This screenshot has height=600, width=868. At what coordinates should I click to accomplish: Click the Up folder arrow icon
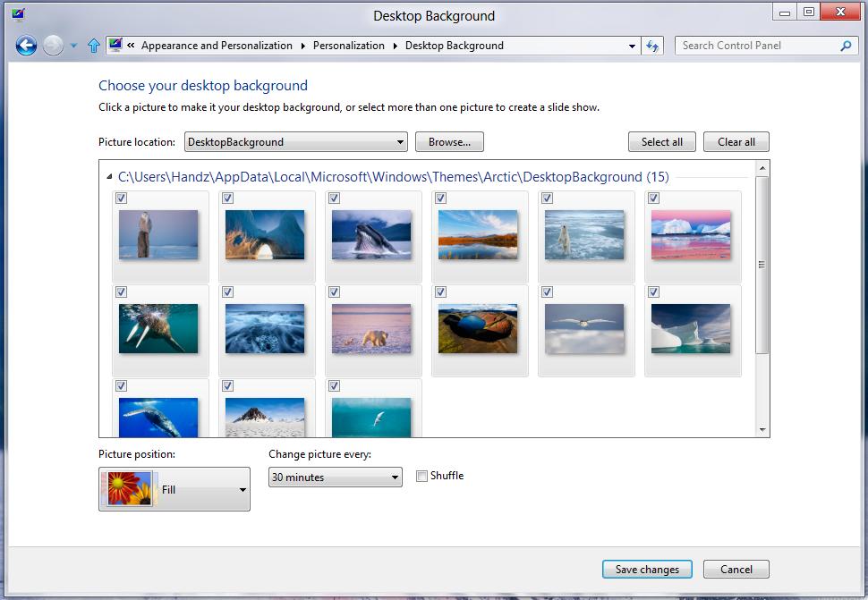click(94, 46)
